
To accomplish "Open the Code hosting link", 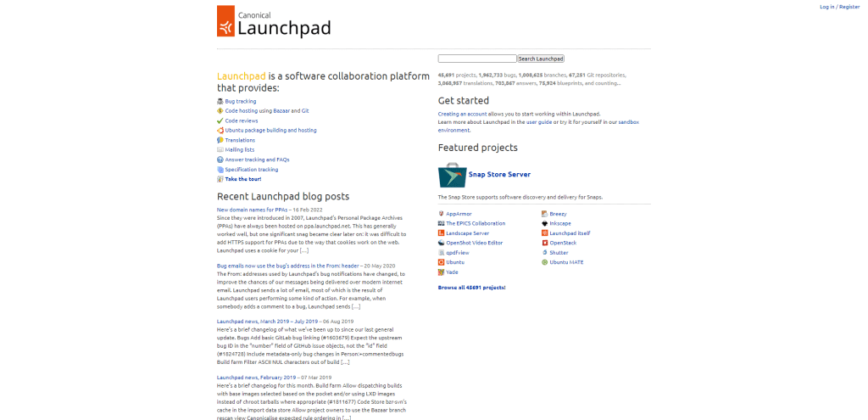I will pos(242,111).
